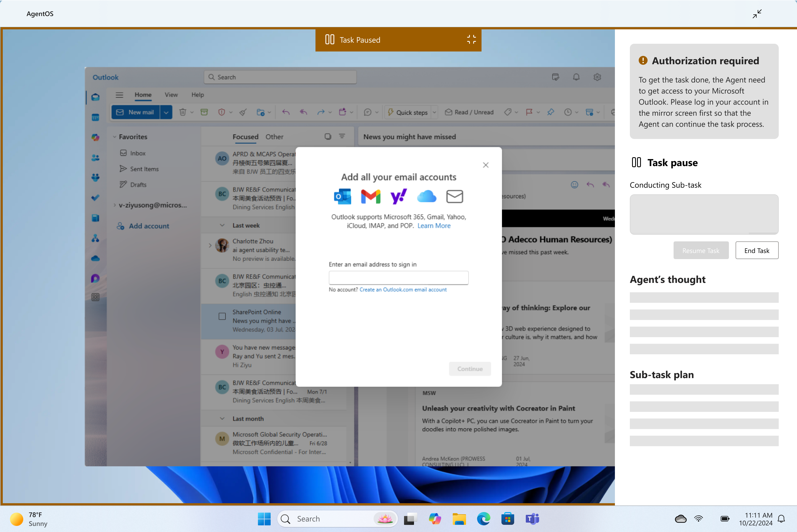The image size is (797, 532).
Task: Open the More apps grid icon in sidebar
Action: click(95, 297)
